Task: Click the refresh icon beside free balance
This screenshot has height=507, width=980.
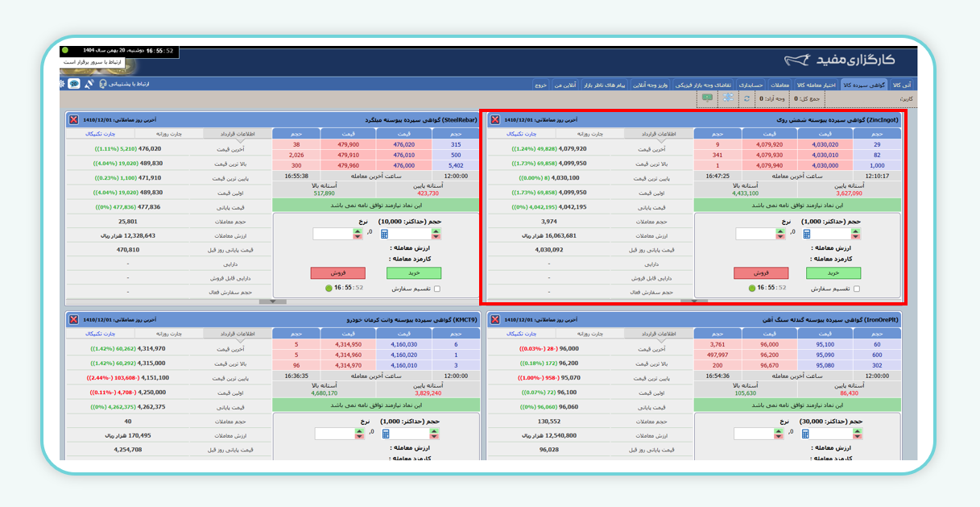Action: (x=746, y=98)
